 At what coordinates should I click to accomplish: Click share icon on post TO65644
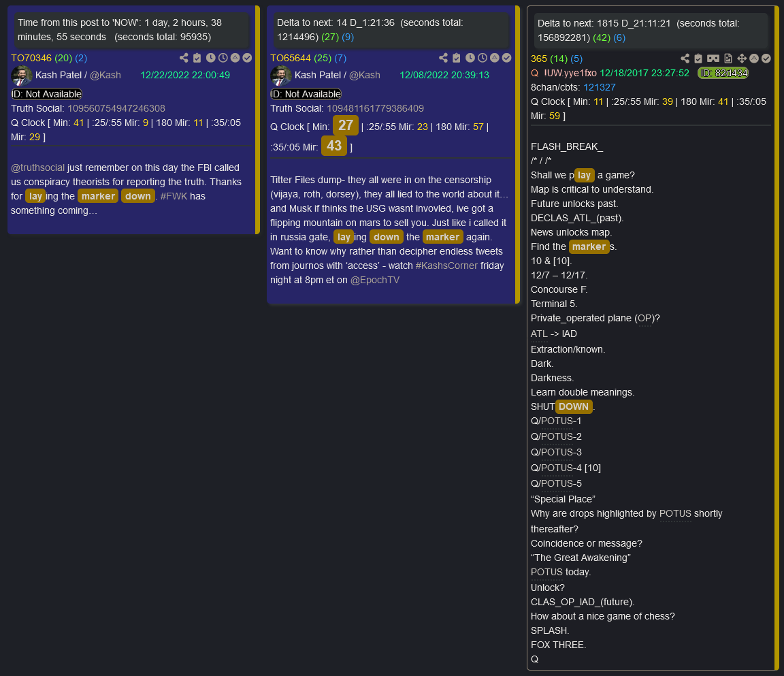tap(444, 58)
